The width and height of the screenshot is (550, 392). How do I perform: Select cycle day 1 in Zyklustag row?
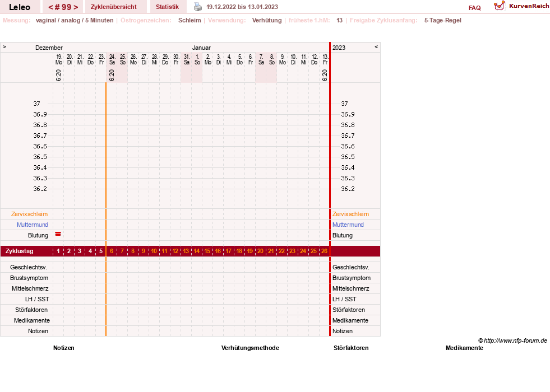point(58,251)
